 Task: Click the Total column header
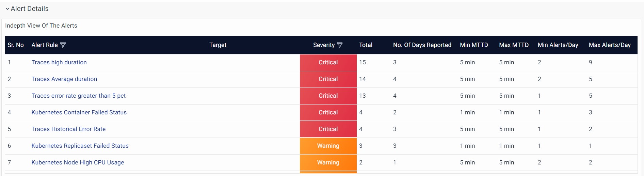[366, 45]
